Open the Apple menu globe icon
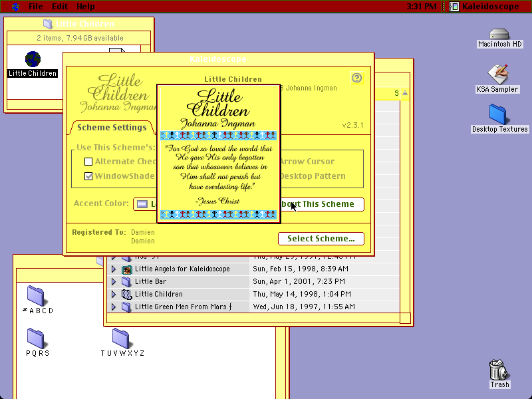This screenshot has width=532, height=399. (x=15, y=7)
